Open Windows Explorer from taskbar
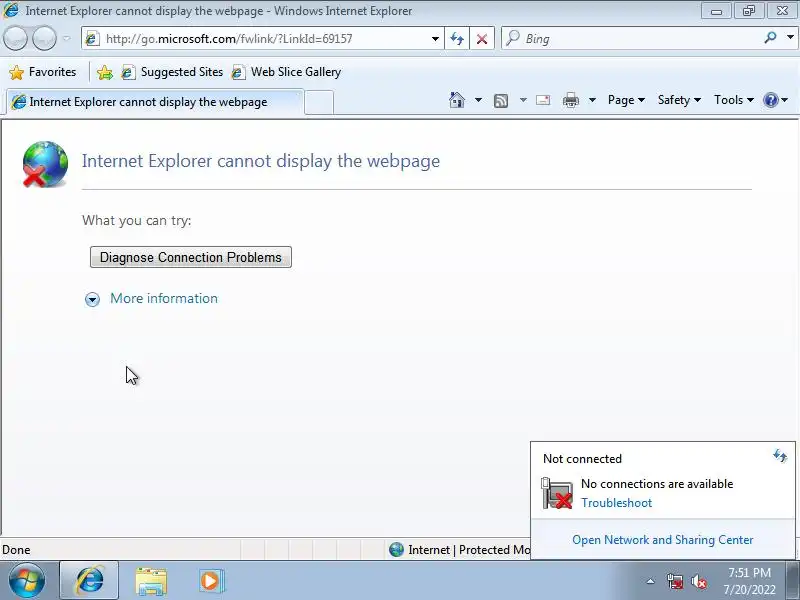 coord(151,581)
